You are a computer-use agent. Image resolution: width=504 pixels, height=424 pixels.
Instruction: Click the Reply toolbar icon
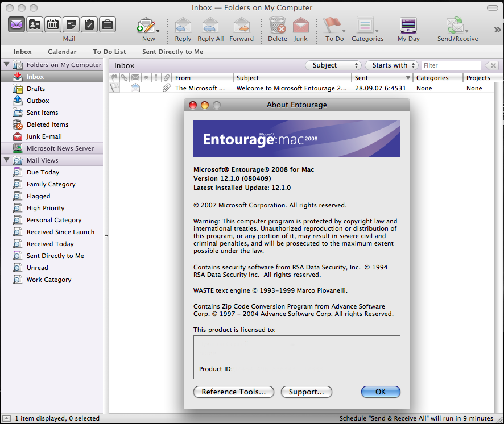tap(183, 26)
